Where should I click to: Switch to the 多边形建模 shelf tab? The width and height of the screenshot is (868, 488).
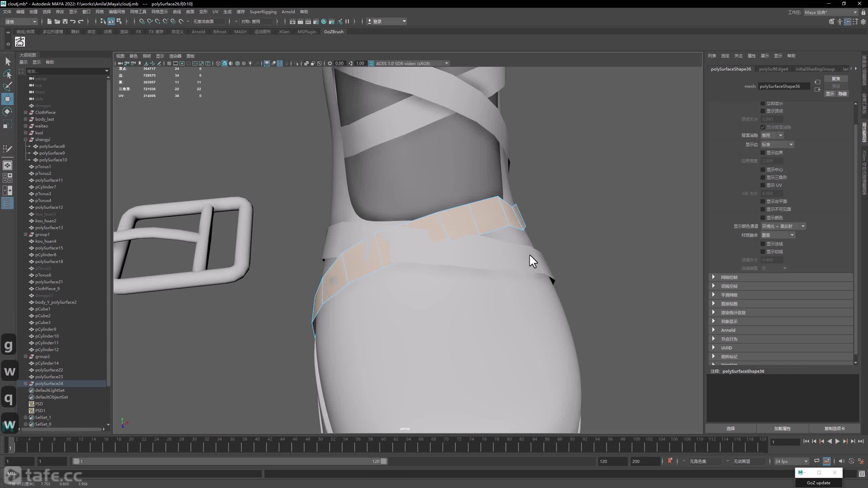pyautogui.click(x=53, y=32)
